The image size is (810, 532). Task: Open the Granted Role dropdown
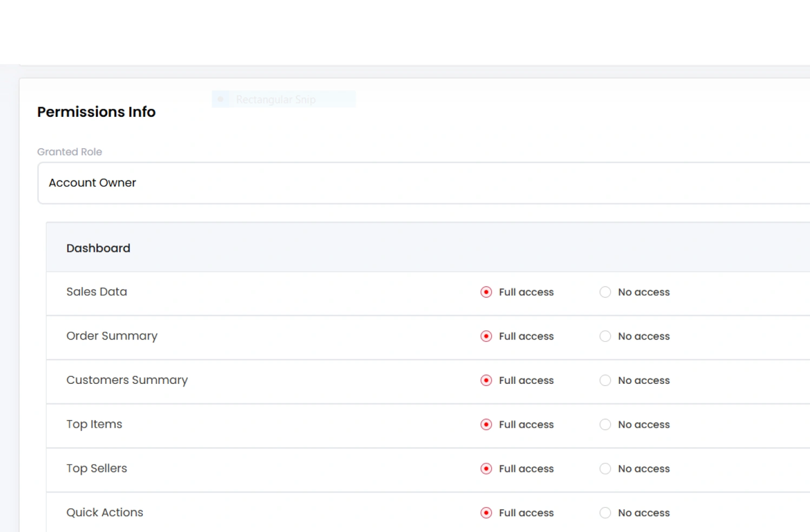[x=422, y=183]
